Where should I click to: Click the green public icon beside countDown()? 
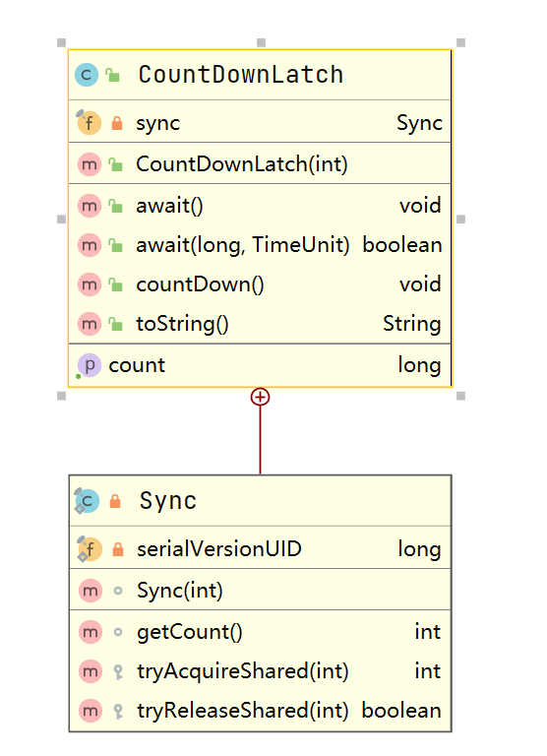(x=115, y=284)
